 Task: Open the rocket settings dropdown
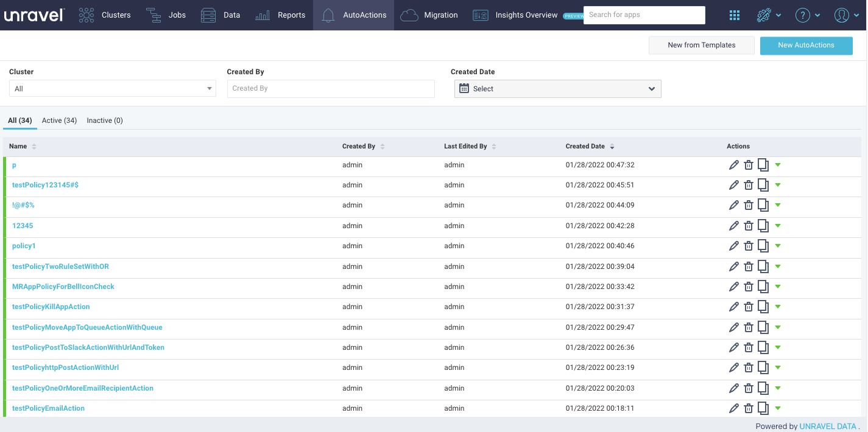(x=769, y=16)
